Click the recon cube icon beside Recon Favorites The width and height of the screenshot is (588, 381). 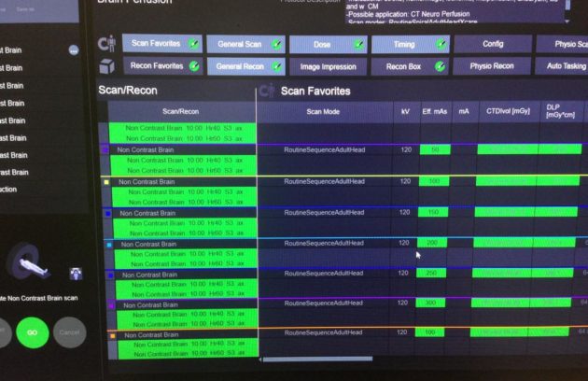(105, 66)
